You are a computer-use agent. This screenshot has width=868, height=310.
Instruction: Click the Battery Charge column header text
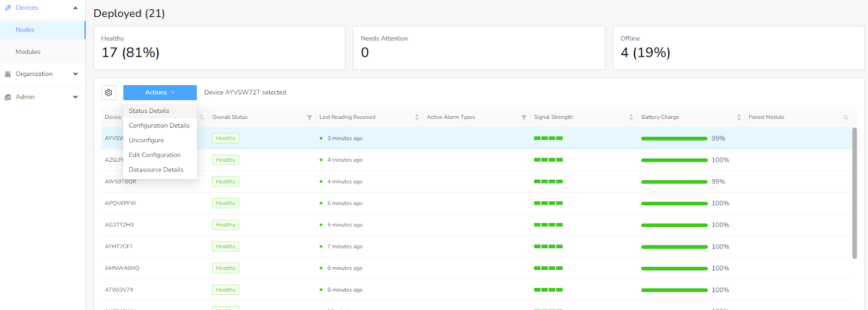click(x=660, y=117)
